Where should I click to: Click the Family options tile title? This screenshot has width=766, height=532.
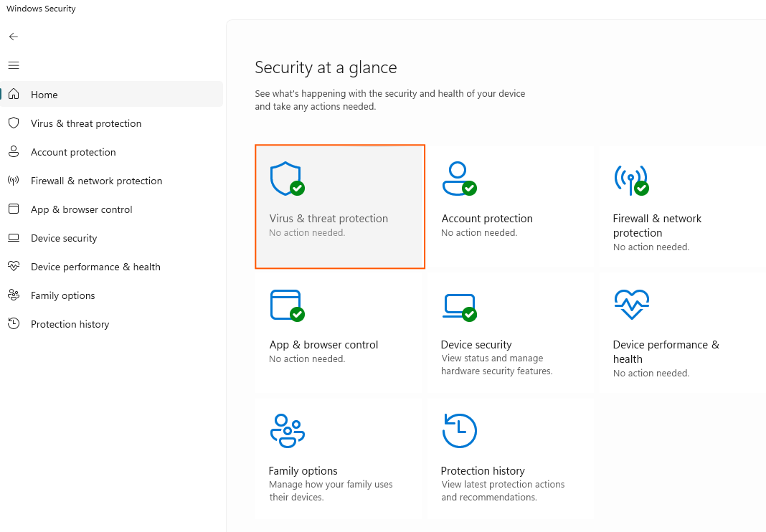[x=303, y=471]
